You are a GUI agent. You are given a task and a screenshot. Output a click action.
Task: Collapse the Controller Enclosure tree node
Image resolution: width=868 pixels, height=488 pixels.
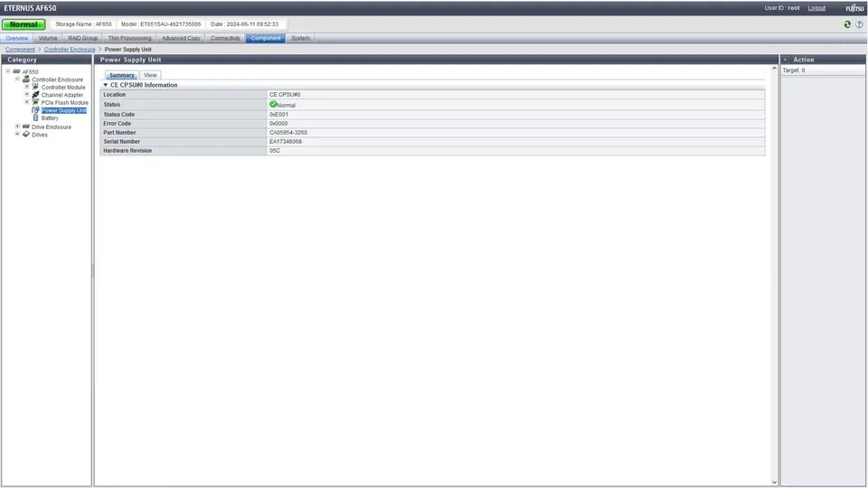pyautogui.click(x=17, y=80)
